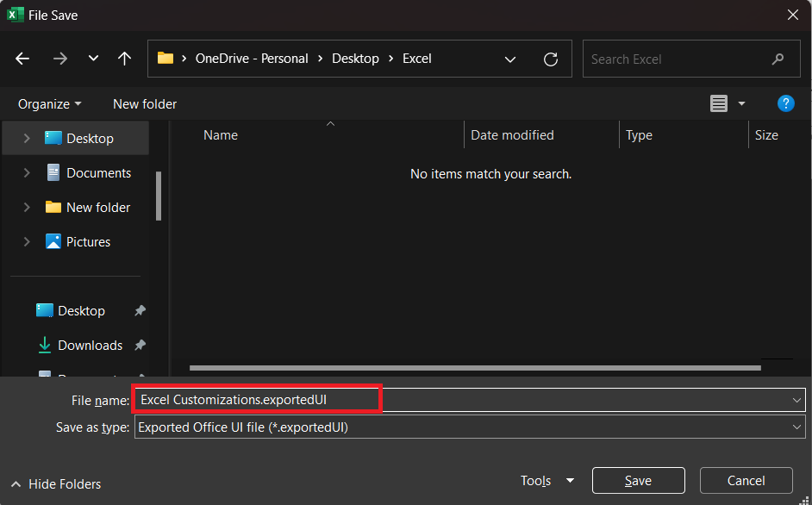Image resolution: width=812 pixels, height=505 pixels.
Task: Open the Organize menu
Action: pos(50,104)
